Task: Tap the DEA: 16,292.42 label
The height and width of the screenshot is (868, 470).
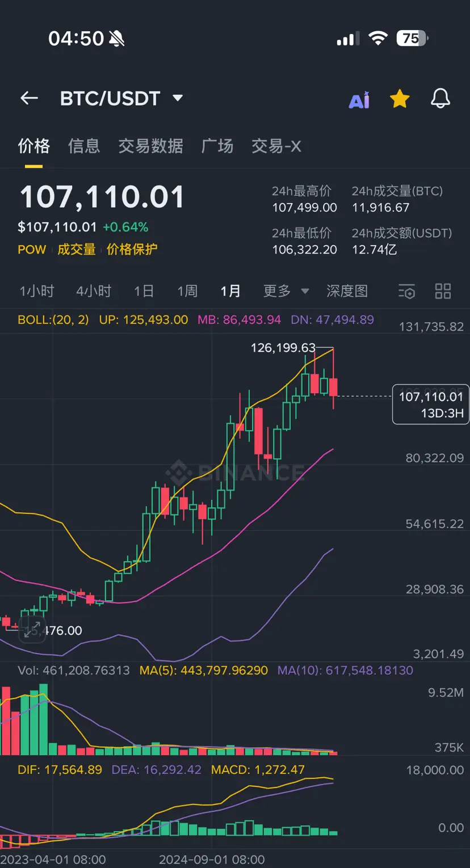Action: point(157,770)
